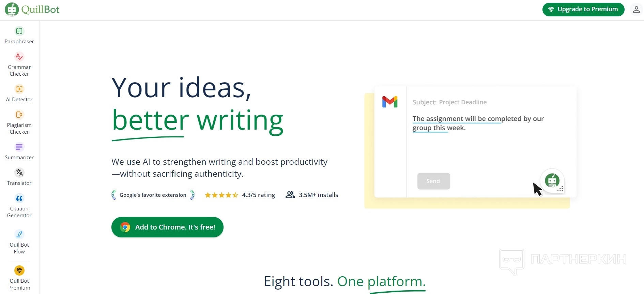Click the QuillBot Premium sidebar label
The width and height of the screenshot is (644, 294).
19,284
